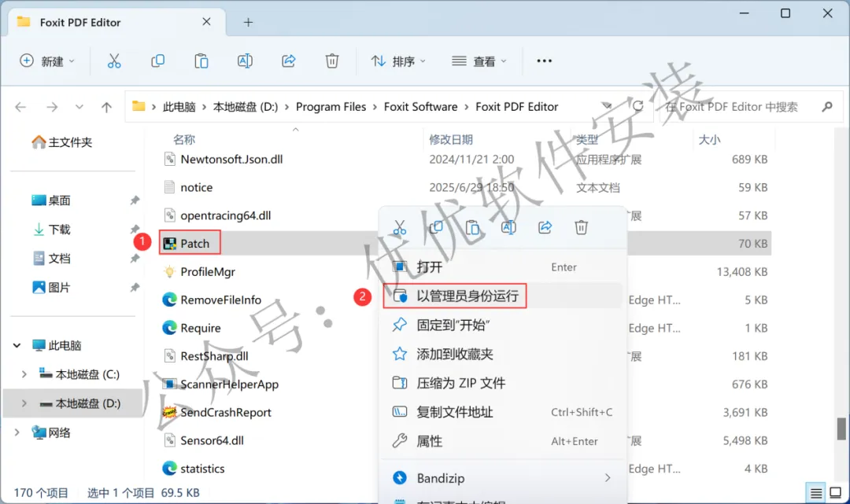Close the Foxit PDF Editor tab

point(206,22)
